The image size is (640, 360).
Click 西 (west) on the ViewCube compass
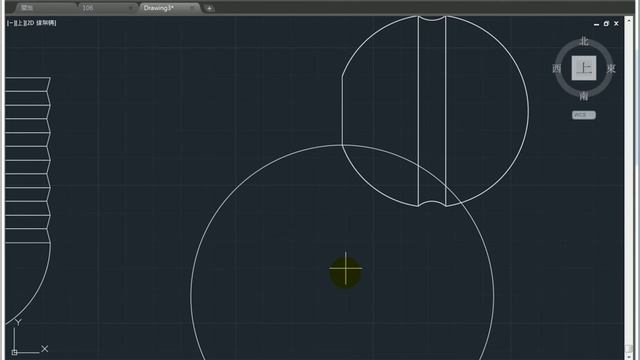click(557, 69)
